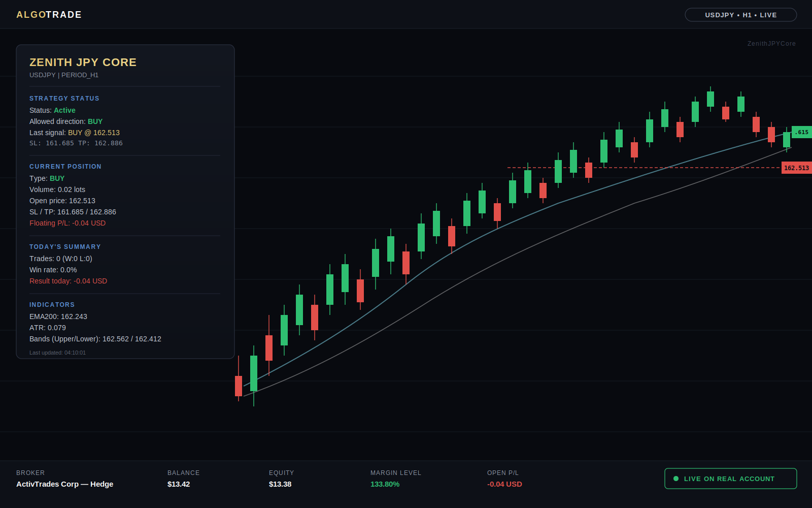Click the ZenithJPYCore chart watermark
812x508 pixels.
771,44
